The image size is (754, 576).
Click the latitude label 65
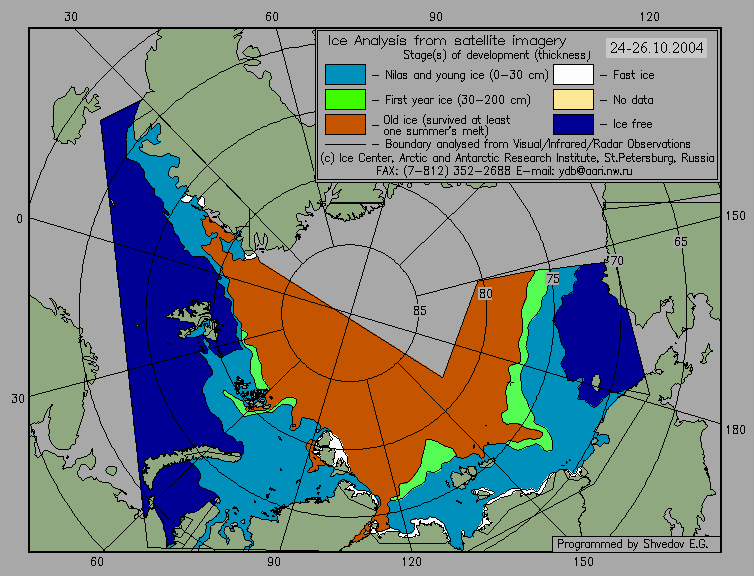pos(680,241)
